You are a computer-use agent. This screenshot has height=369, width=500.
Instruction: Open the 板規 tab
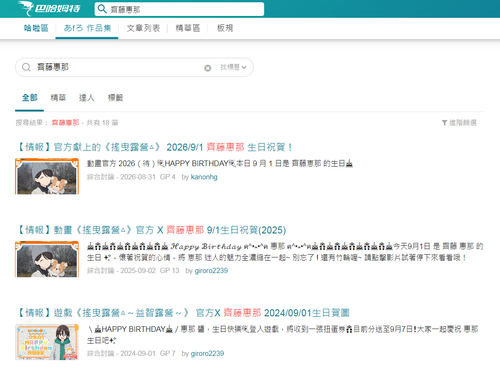coord(225,28)
